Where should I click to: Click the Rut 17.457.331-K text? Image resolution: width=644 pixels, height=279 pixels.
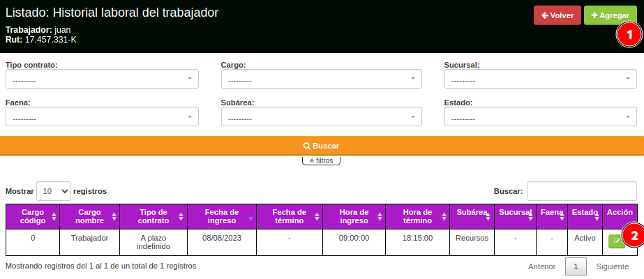coord(41,40)
